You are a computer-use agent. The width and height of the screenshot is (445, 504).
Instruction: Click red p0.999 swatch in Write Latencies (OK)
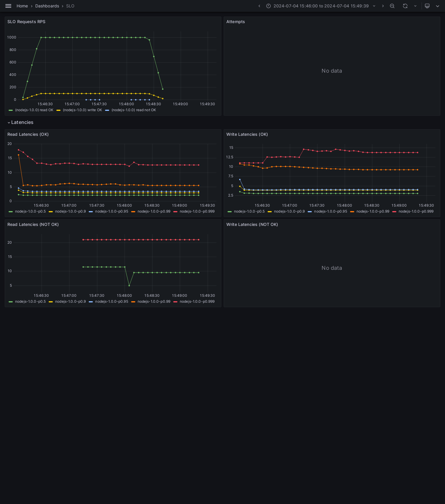pos(394,212)
